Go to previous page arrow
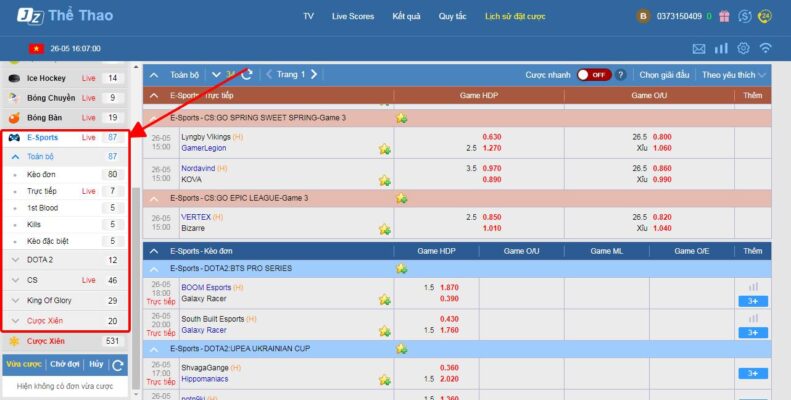 (x=269, y=75)
